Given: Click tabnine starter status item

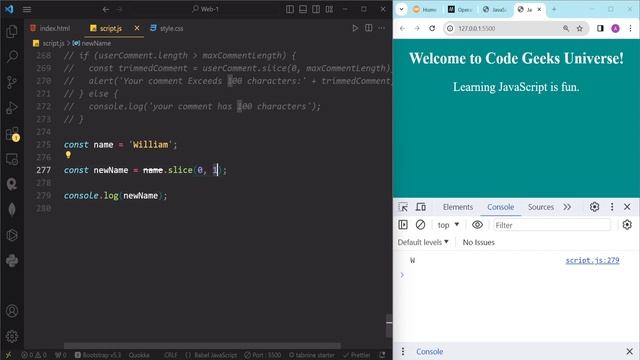Looking at the screenshot, I should point(312,355).
